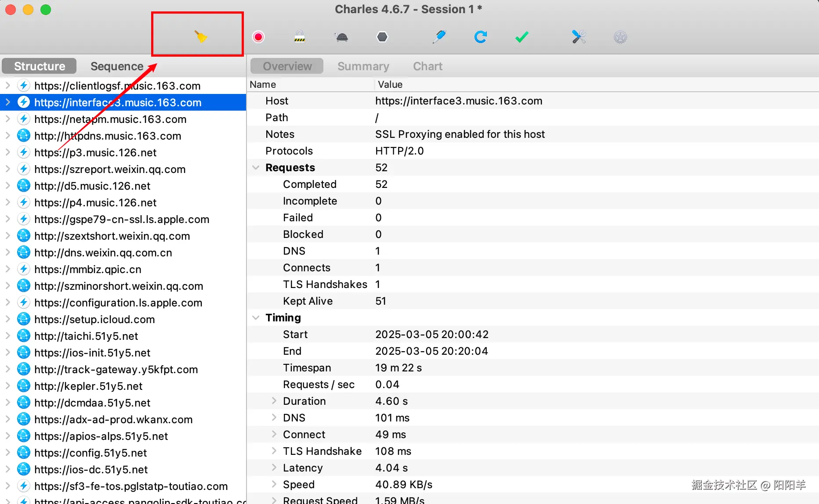
Task: Click the validate green checkmark icon
Action: pyautogui.click(x=522, y=37)
